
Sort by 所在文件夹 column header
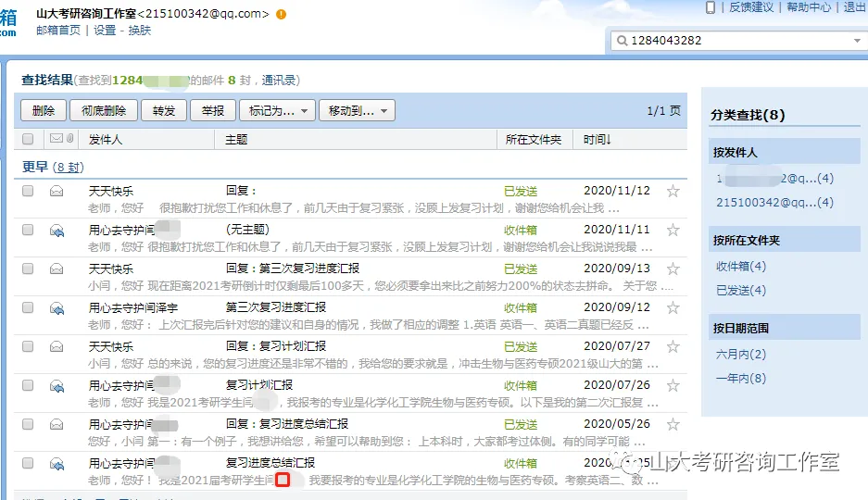point(533,140)
